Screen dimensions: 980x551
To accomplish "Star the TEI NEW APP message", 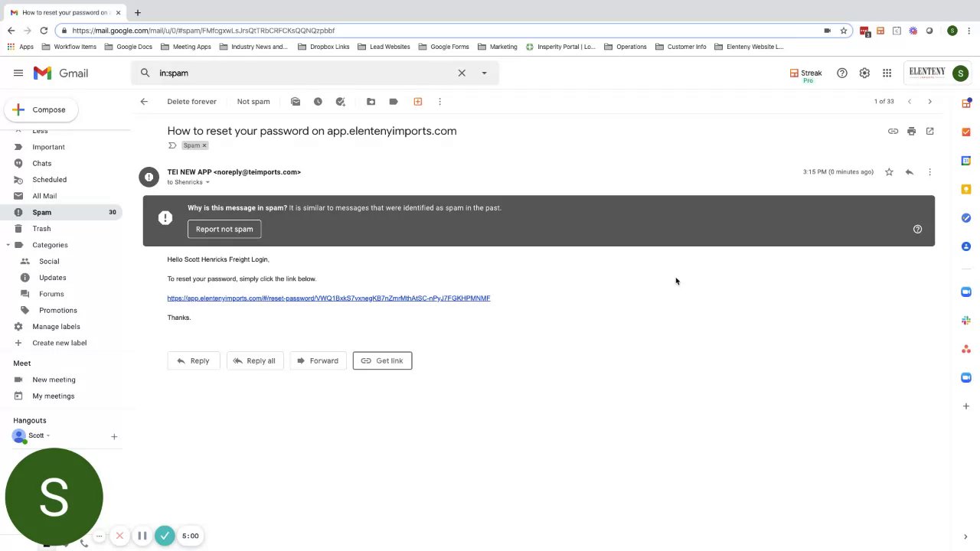I will [x=889, y=172].
